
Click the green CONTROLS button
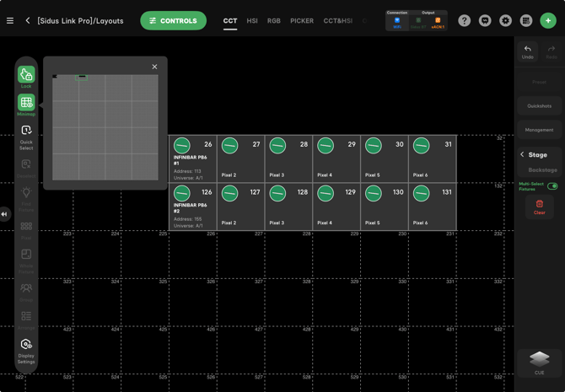click(x=173, y=20)
